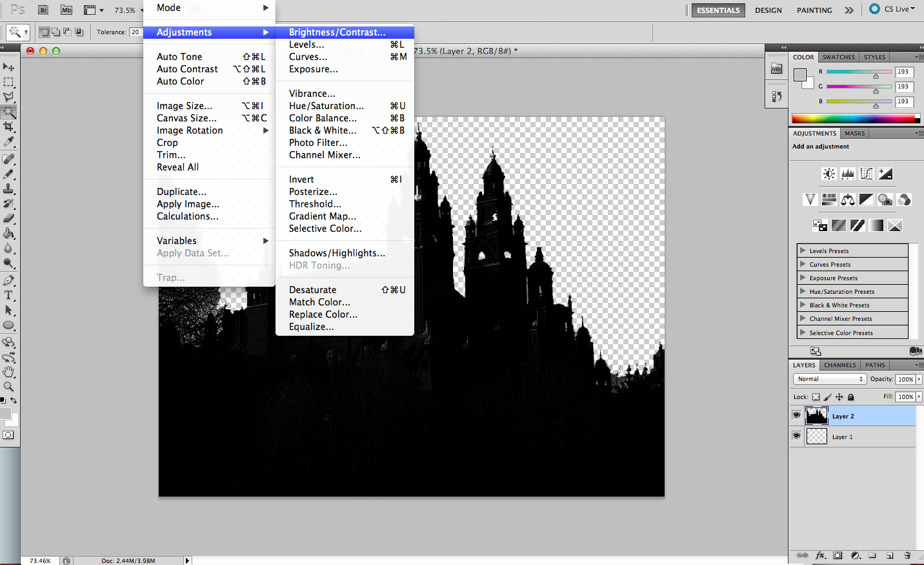924x565 pixels.
Task: Choose the New selection mode button
Action: point(45,32)
